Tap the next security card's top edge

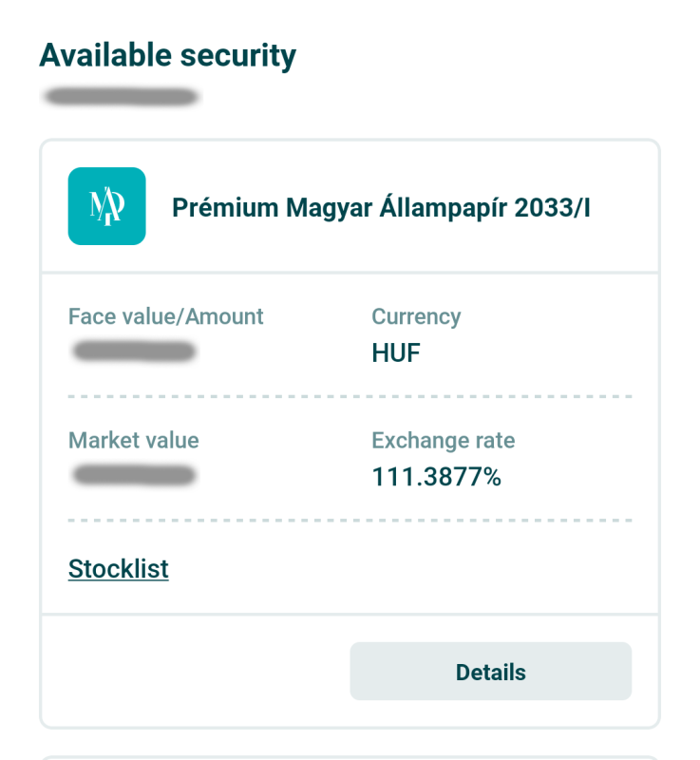click(350, 757)
